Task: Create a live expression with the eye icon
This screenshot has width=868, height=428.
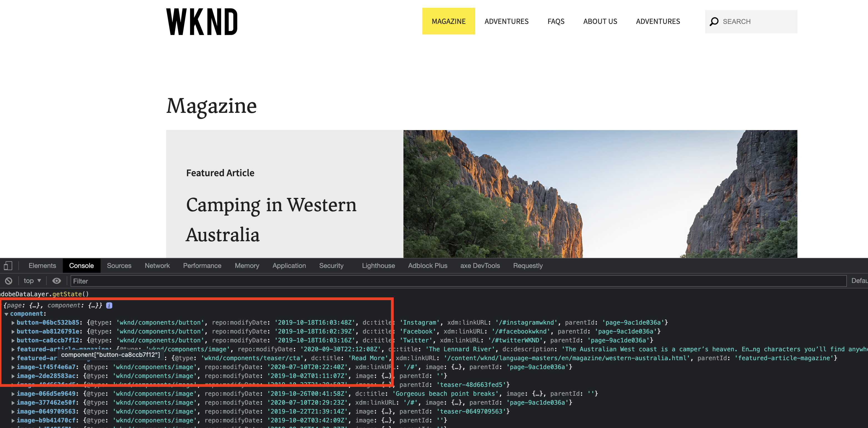Action: click(x=56, y=281)
